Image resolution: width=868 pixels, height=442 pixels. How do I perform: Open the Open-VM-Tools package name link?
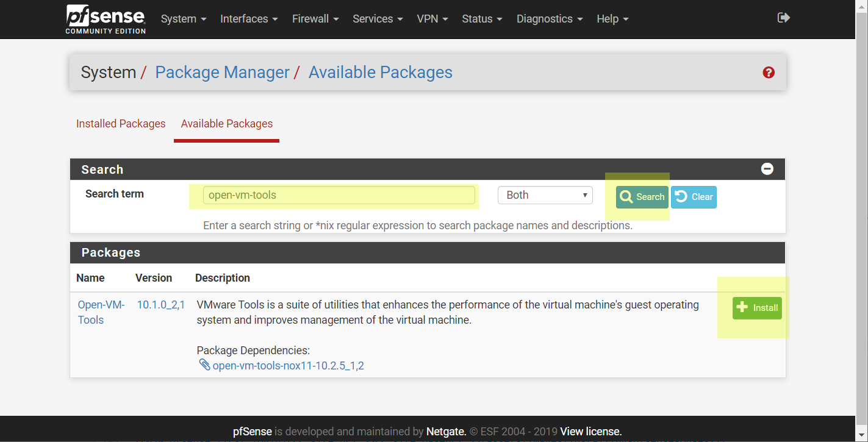tap(101, 312)
